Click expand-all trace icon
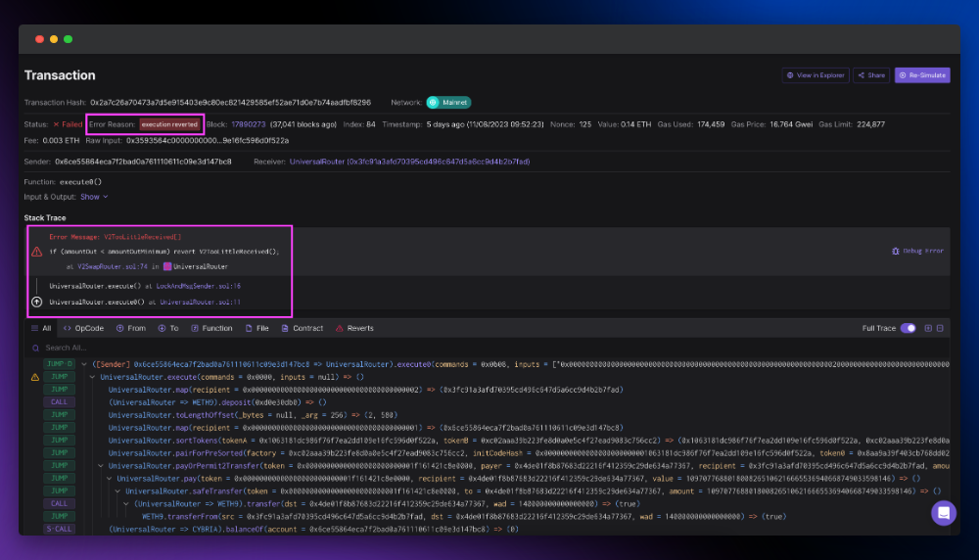The height and width of the screenshot is (560, 979). tap(928, 329)
